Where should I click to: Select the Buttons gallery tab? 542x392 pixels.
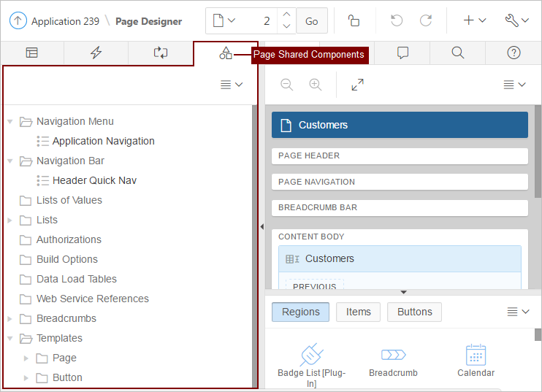[x=414, y=312]
